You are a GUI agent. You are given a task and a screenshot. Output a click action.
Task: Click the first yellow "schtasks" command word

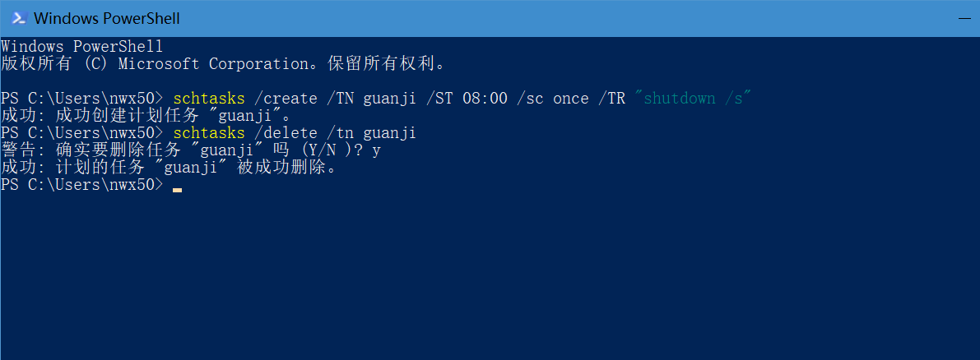(x=209, y=99)
